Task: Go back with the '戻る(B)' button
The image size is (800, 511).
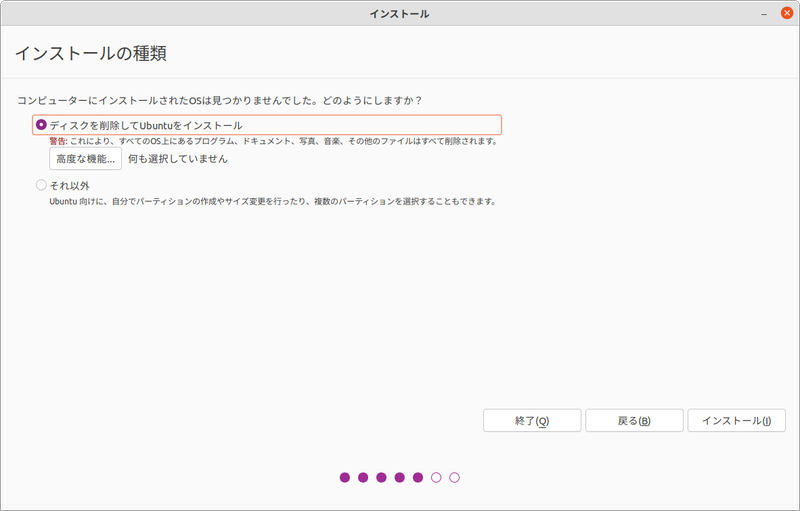Action: pos(634,421)
